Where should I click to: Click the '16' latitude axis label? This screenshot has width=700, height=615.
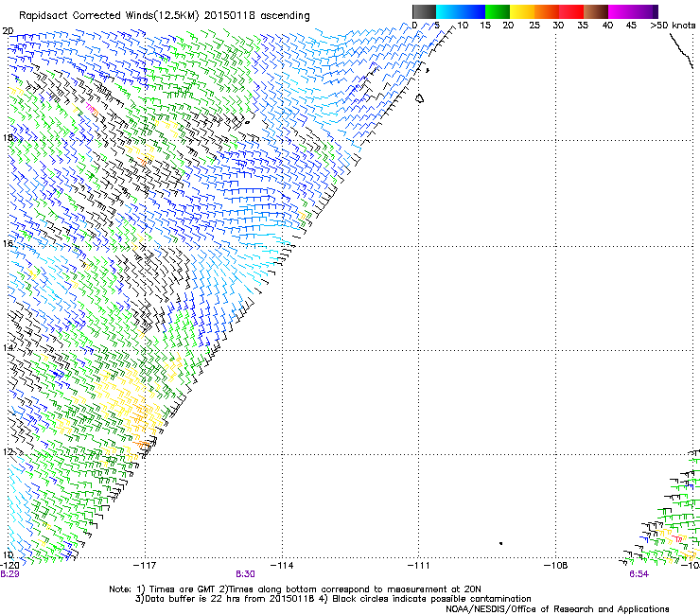pyautogui.click(x=8, y=244)
